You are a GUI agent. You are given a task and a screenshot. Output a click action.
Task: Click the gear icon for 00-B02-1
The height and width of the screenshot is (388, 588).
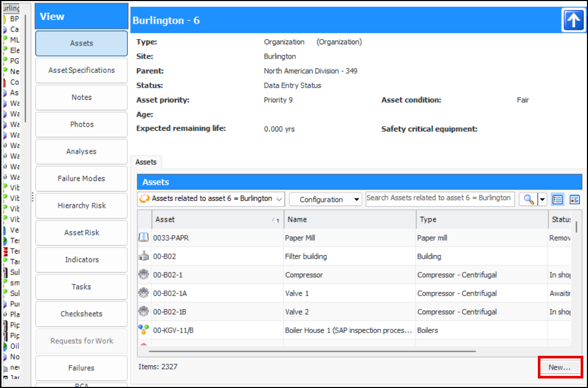(144, 275)
